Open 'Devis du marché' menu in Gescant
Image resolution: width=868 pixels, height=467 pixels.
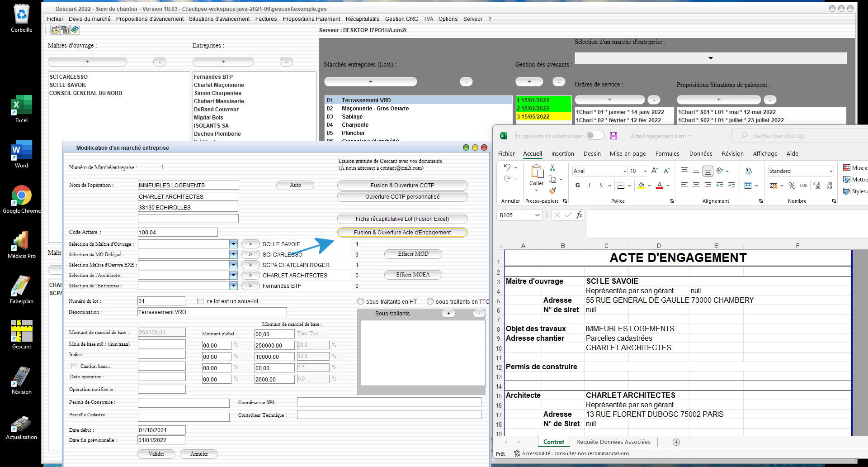tap(90, 19)
